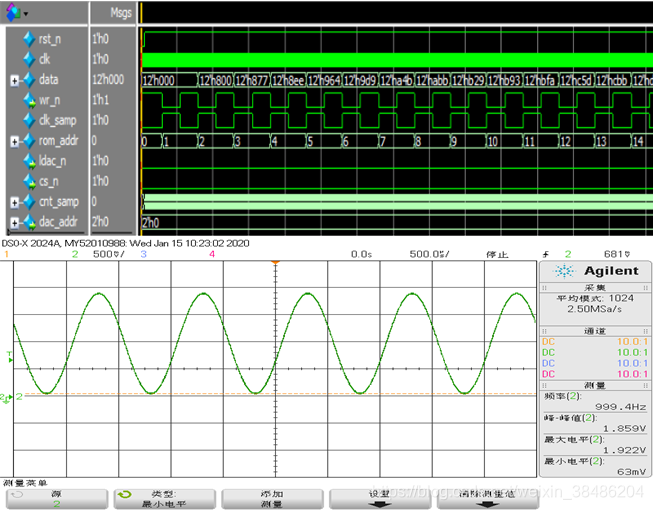
Task: Click the trigger level T marker
Action: pyautogui.click(x=10, y=357)
